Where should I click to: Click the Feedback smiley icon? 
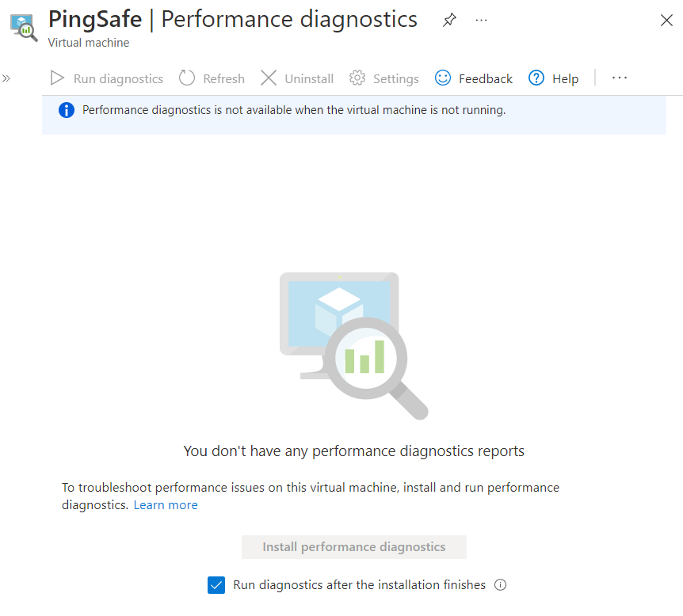tap(443, 78)
